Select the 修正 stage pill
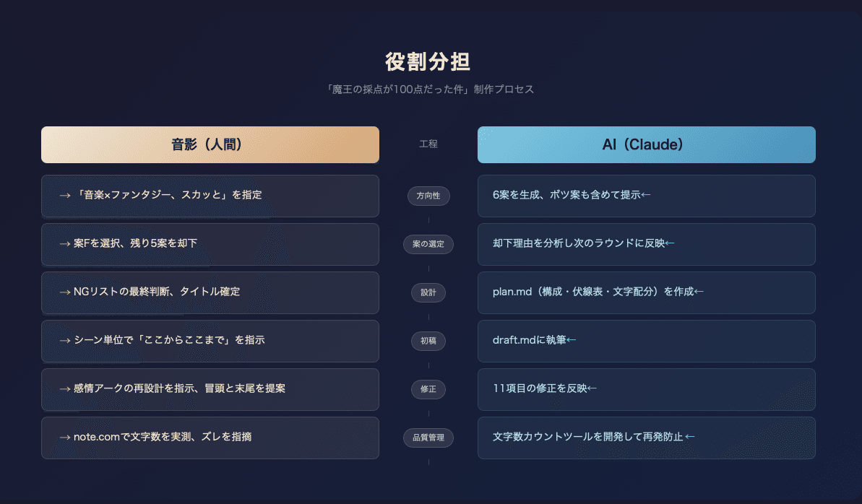This screenshot has width=862, height=504. click(428, 389)
